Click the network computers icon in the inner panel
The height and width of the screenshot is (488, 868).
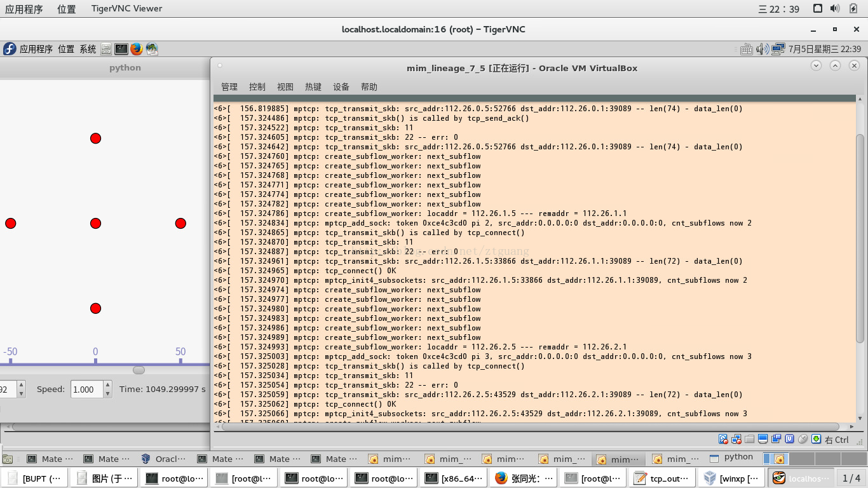[x=779, y=49]
